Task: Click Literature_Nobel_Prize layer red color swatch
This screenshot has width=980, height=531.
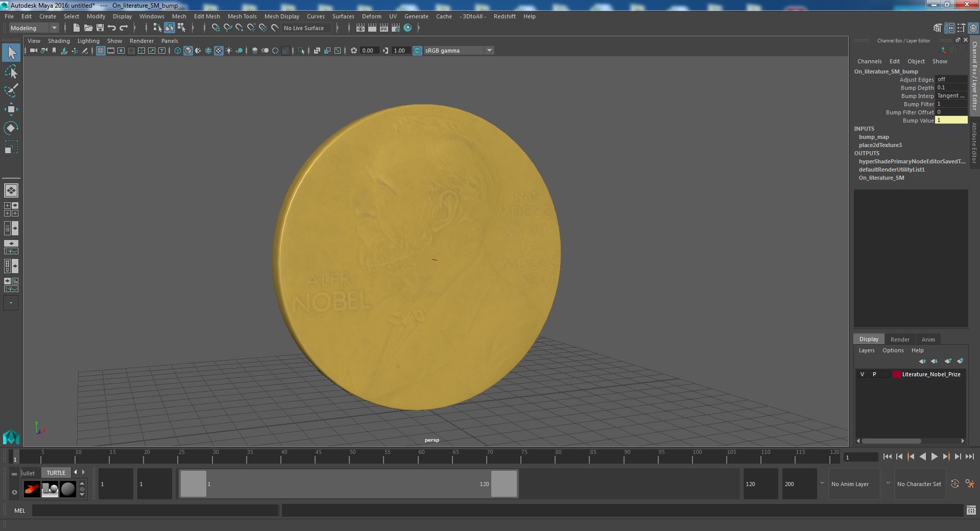Action: tap(897, 374)
